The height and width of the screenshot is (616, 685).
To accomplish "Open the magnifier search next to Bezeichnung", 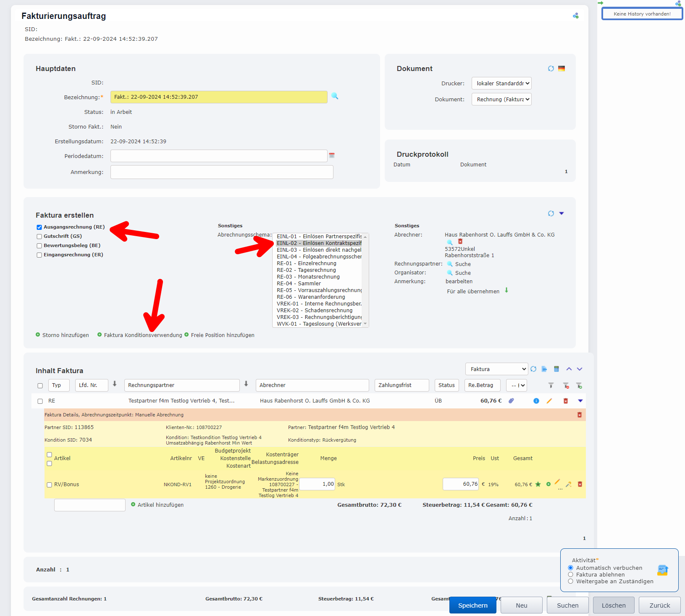I will [x=335, y=97].
